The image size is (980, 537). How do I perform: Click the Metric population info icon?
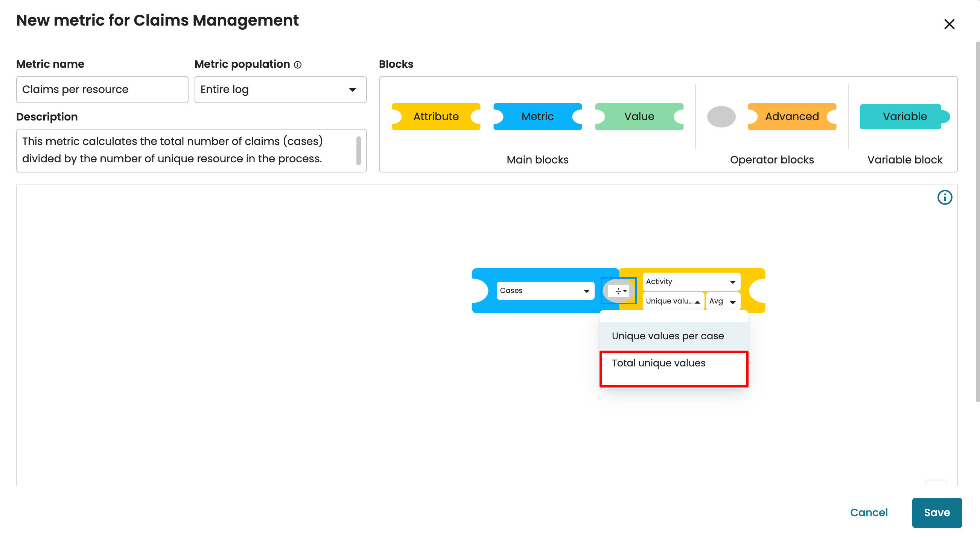298,65
